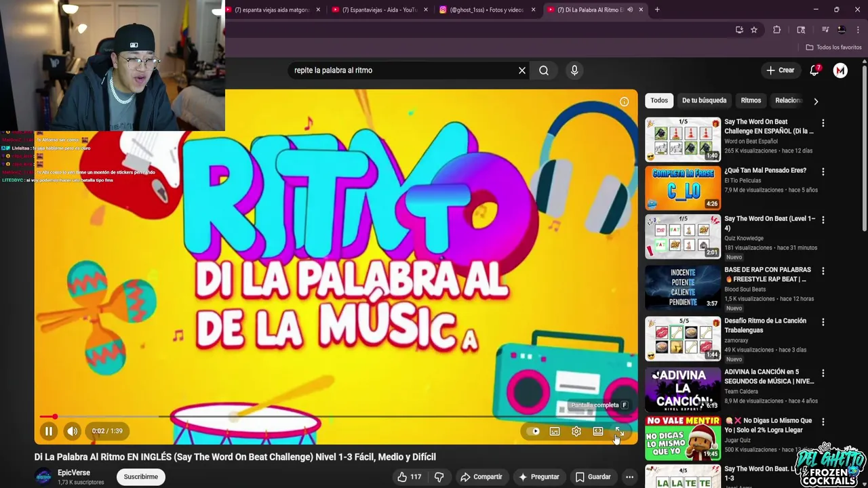
Task: Open the Preguntar AI button
Action: point(538,477)
